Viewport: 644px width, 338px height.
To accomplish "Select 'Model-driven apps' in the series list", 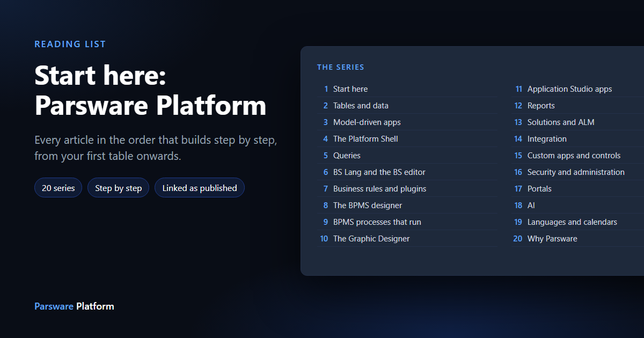I will [x=407, y=122].
